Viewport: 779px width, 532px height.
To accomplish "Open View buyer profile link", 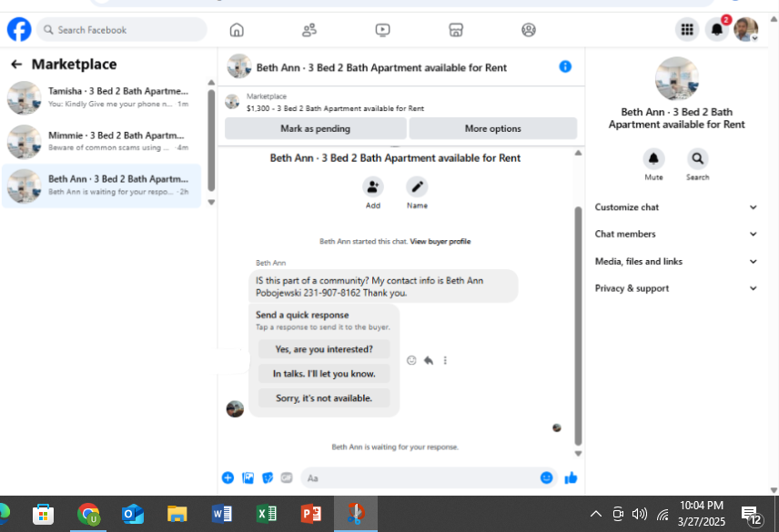I will click(440, 242).
